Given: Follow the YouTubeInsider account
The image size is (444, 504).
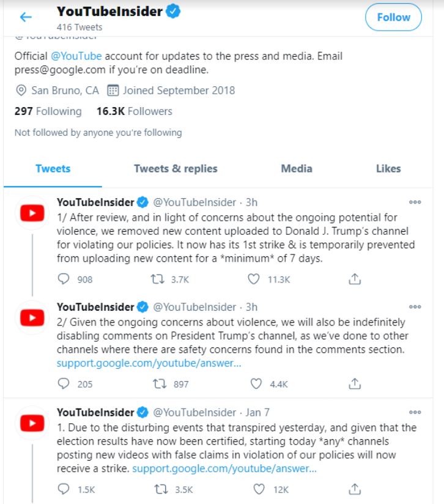Looking at the screenshot, I should [393, 17].
